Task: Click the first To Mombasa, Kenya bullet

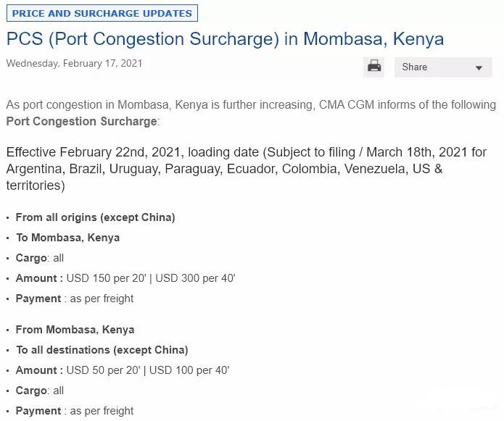Action: [x=68, y=238]
